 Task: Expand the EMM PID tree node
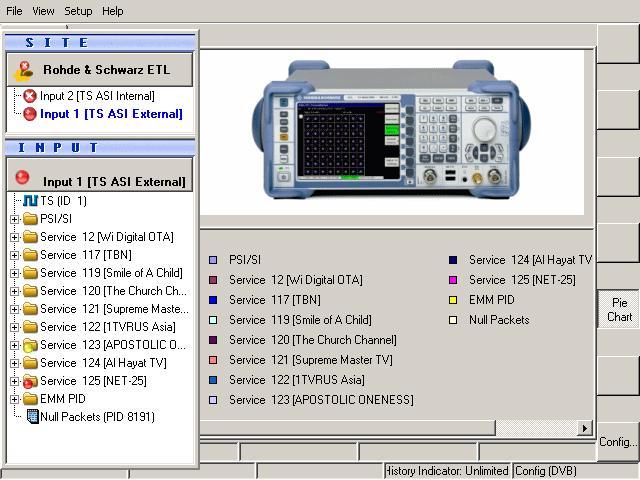point(15,399)
